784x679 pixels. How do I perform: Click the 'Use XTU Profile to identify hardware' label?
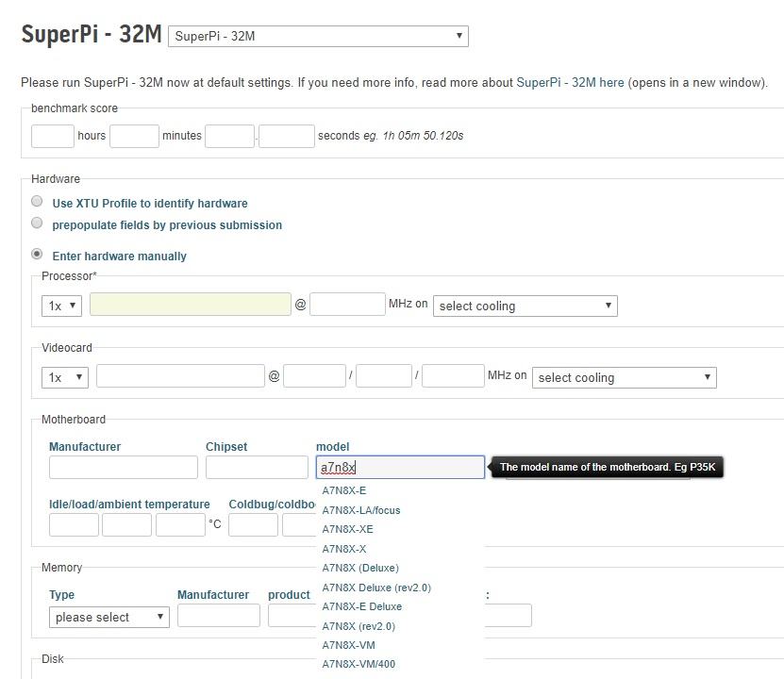pos(150,204)
